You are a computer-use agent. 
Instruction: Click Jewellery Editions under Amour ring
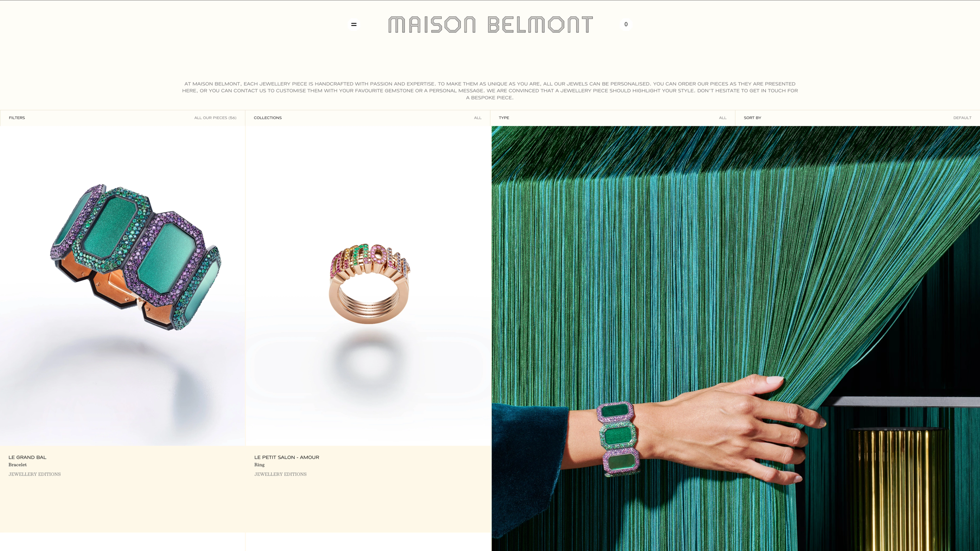point(280,474)
